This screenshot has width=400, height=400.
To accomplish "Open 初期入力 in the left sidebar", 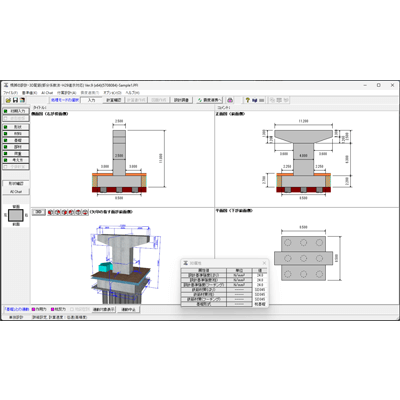I will [16, 111].
